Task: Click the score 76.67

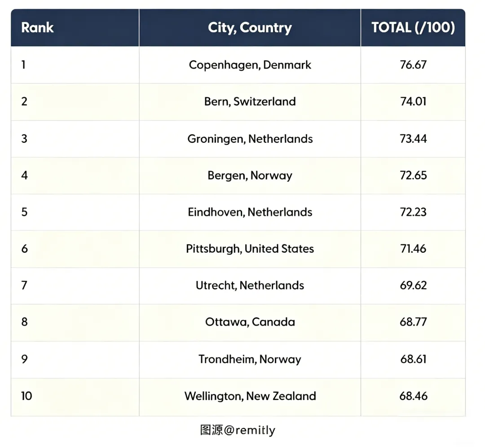Action: 413,65
